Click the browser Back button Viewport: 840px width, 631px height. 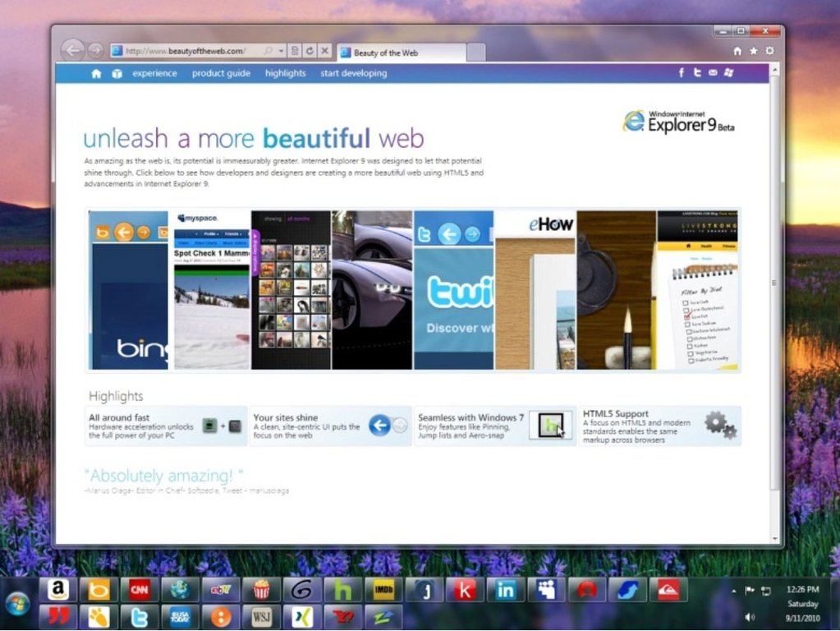pyautogui.click(x=72, y=51)
